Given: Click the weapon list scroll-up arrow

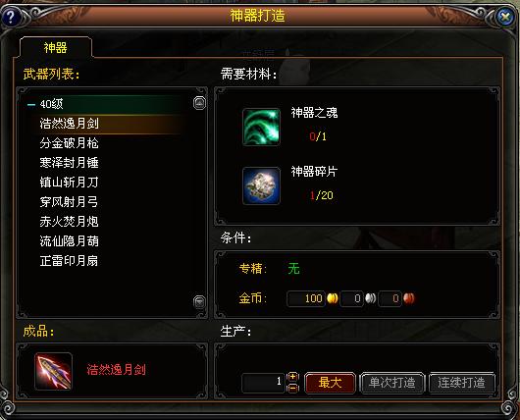Looking at the screenshot, I should (x=199, y=103).
